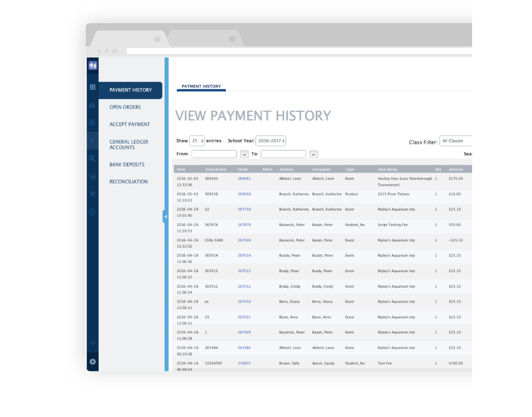Screen dimensions: 532x417
Task: Click the circled arrow icon in sidebar
Action: click(92, 212)
